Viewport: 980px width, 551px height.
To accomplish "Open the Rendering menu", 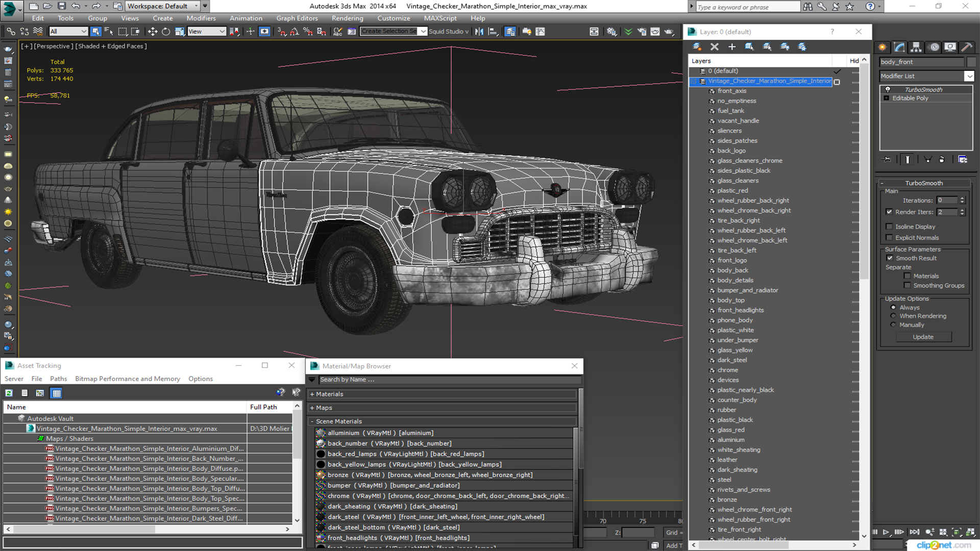I will (348, 18).
